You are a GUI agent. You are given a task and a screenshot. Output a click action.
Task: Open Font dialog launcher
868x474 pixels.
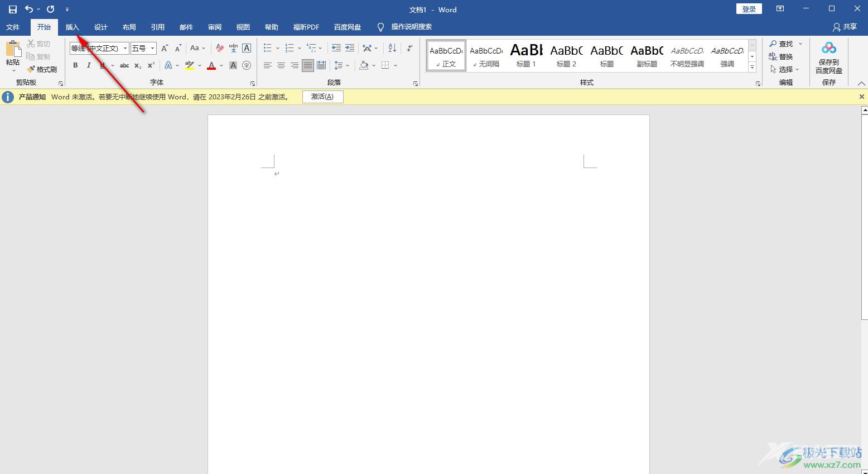click(253, 84)
